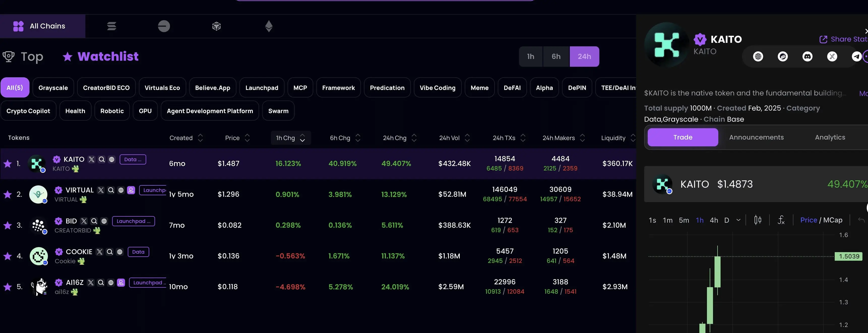Click purple agent icon in AI16Z row
The width and height of the screenshot is (868, 333).
point(121,282)
